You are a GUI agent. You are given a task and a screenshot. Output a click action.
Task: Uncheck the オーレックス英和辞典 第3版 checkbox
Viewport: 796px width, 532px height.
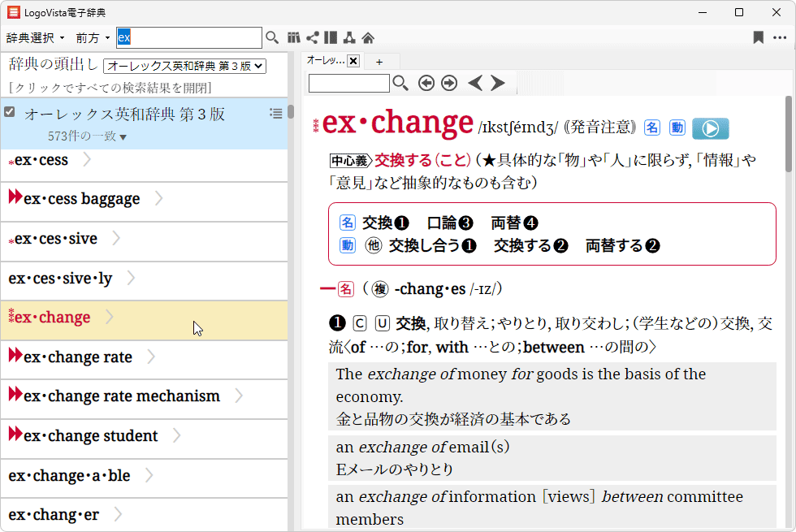(x=10, y=112)
